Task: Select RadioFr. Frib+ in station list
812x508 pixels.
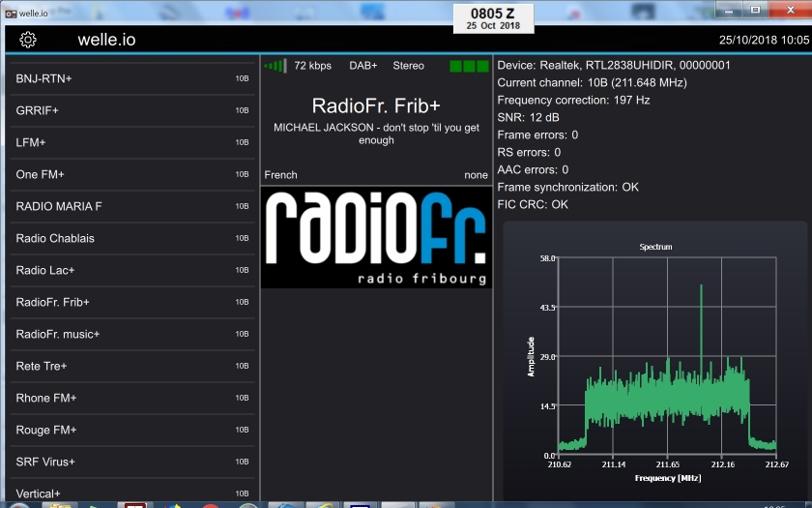Action: [x=132, y=302]
